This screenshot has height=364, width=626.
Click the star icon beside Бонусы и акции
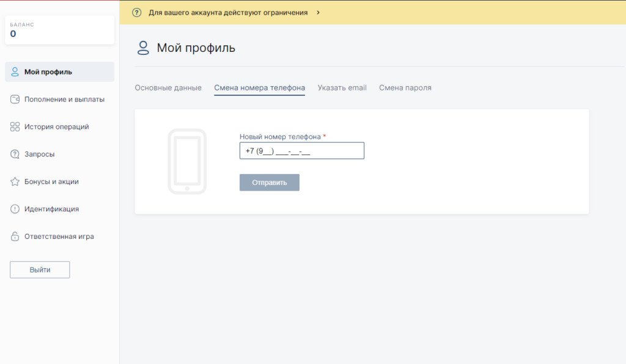tap(15, 181)
